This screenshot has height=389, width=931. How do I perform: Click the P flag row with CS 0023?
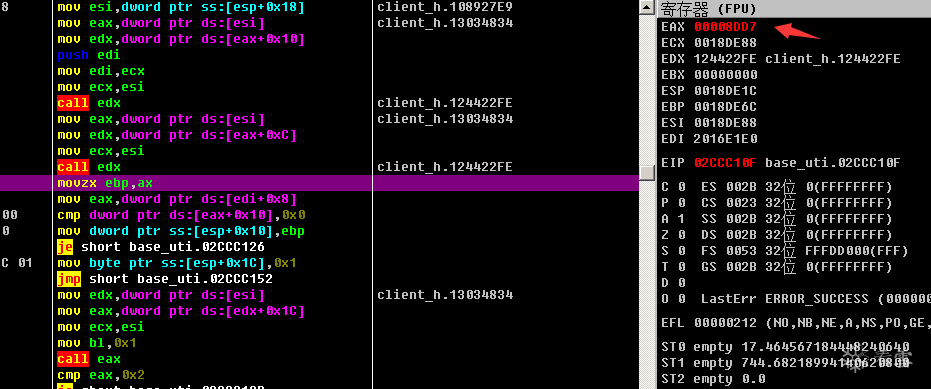(x=777, y=203)
